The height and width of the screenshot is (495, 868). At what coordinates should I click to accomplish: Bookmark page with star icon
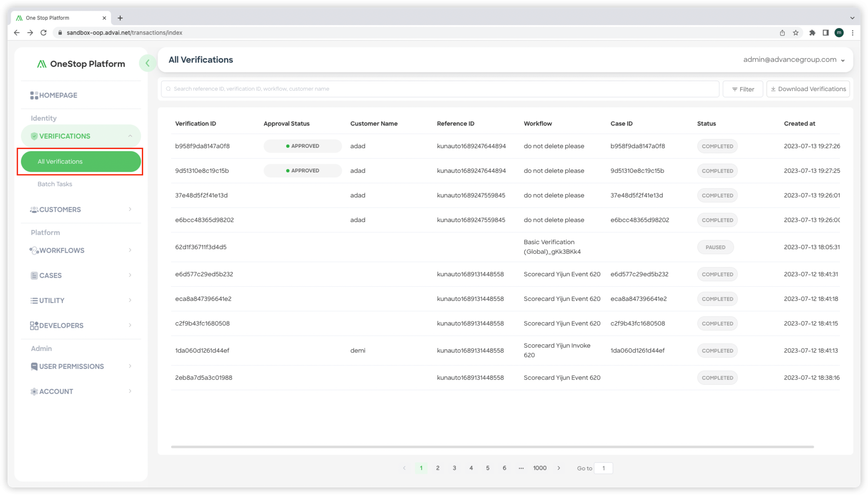click(x=795, y=33)
